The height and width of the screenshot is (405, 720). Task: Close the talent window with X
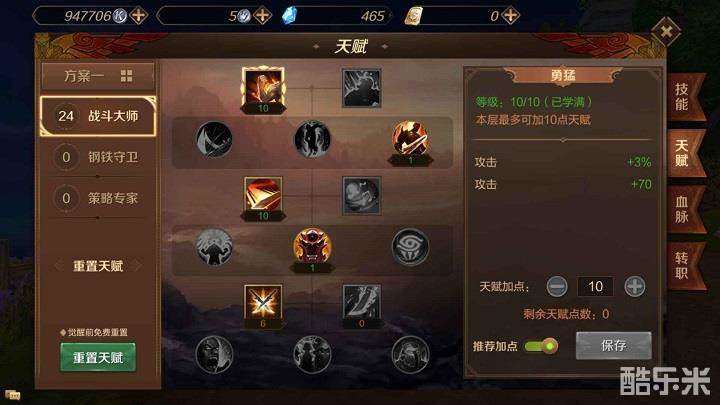(666, 31)
